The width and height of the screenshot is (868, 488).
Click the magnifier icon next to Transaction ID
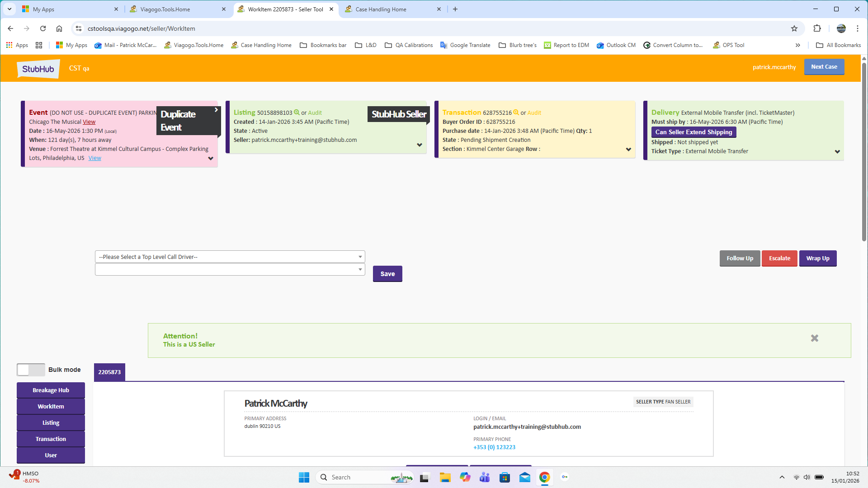[x=516, y=113]
